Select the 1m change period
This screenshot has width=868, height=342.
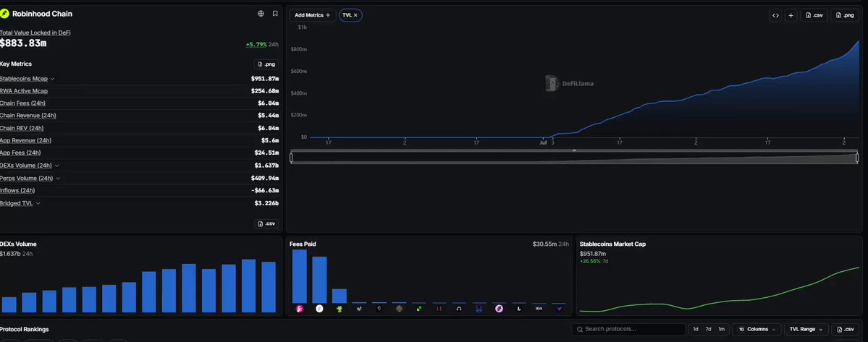pyautogui.click(x=721, y=329)
